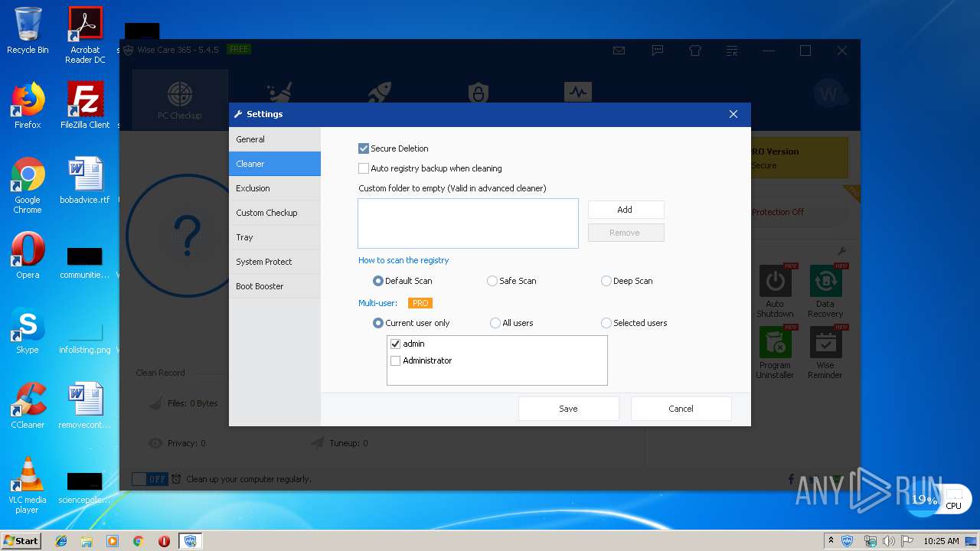Click the wrench icon above utilities
This screenshot has height=551, width=980.
[841, 252]
